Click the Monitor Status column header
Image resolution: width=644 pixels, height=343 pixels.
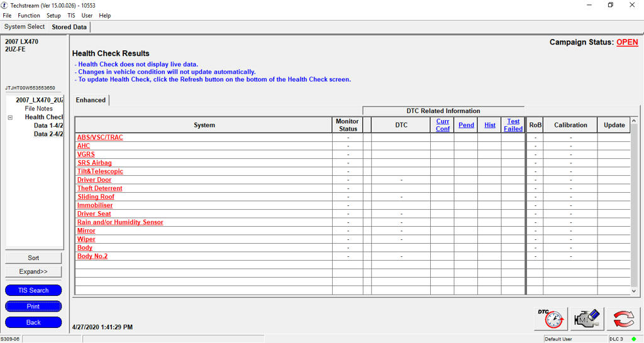click(347, 125)
